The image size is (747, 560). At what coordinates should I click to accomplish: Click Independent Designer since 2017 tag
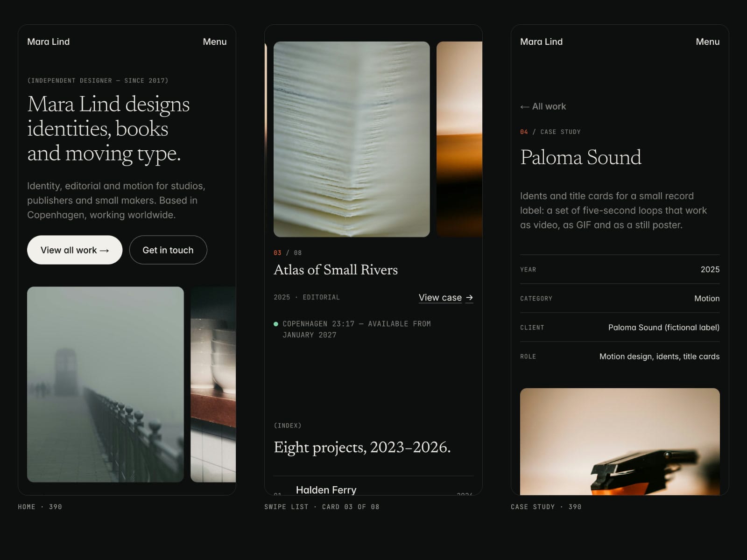(x=98, y=81)
